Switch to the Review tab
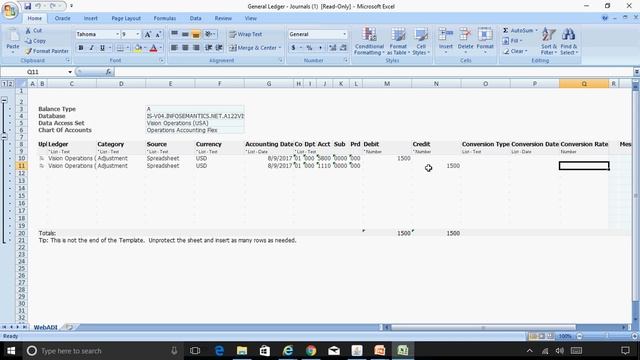Viewport: 640px width, 360px height. pos(223,18)
